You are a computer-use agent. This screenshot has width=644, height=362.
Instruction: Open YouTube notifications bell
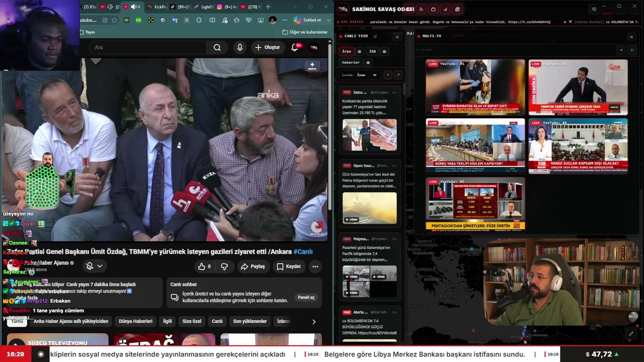(295, 47)
